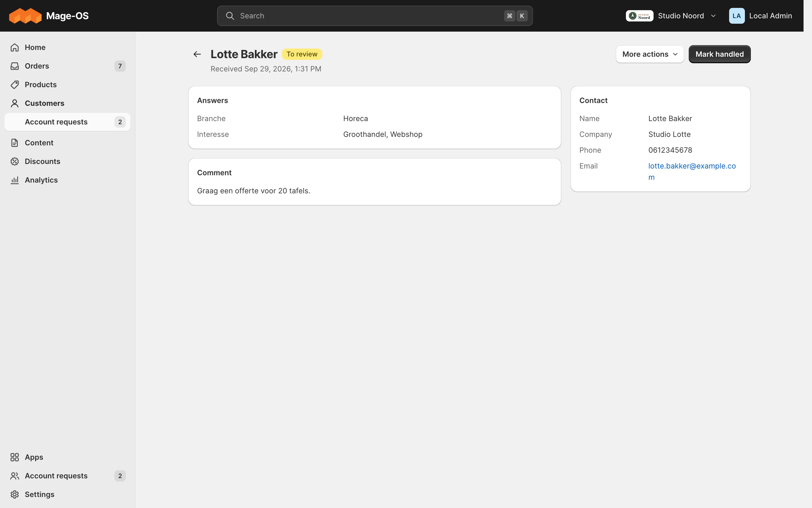Click the LA user avatar
The image size is (812, 508).
click(736, 16)
